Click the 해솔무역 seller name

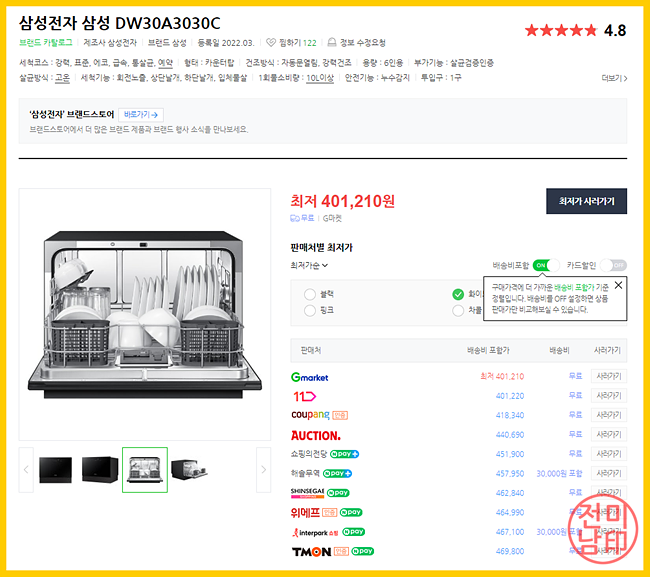point(306,473)
